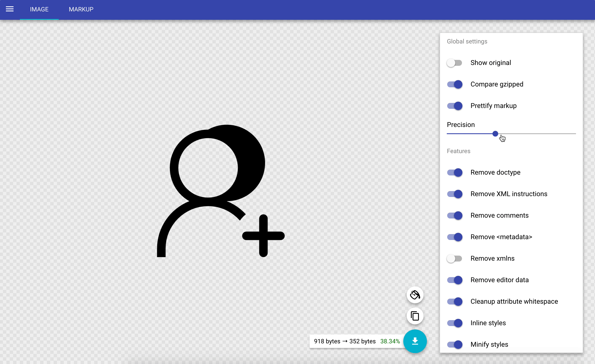Toggle Remove XML instructions off
Image resolution: width=595 pixels, height=364 pixels.
tap(455, 194)
